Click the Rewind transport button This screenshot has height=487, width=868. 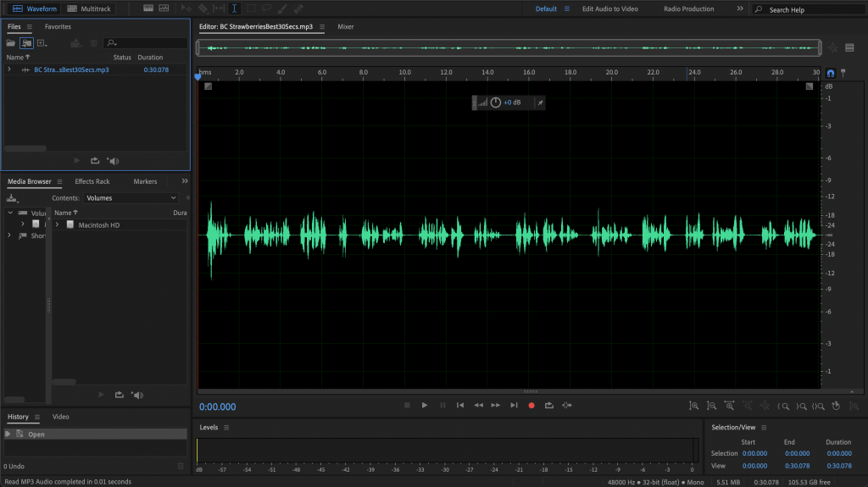tap(478, 406)
